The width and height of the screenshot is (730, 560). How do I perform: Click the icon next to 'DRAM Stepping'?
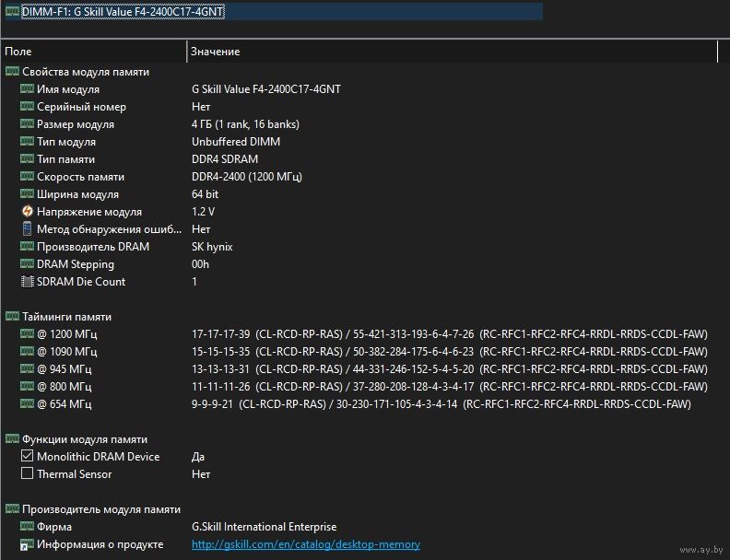[x=27, y=263]
